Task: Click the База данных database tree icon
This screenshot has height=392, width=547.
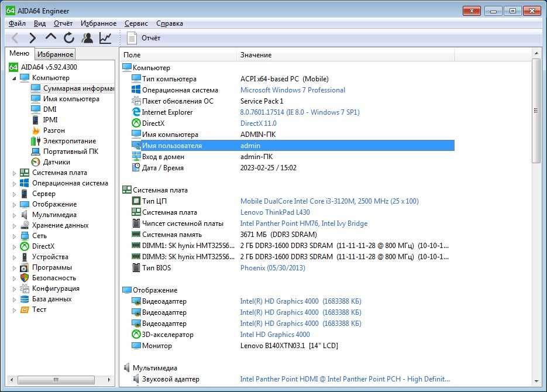Action: (25, 299)
